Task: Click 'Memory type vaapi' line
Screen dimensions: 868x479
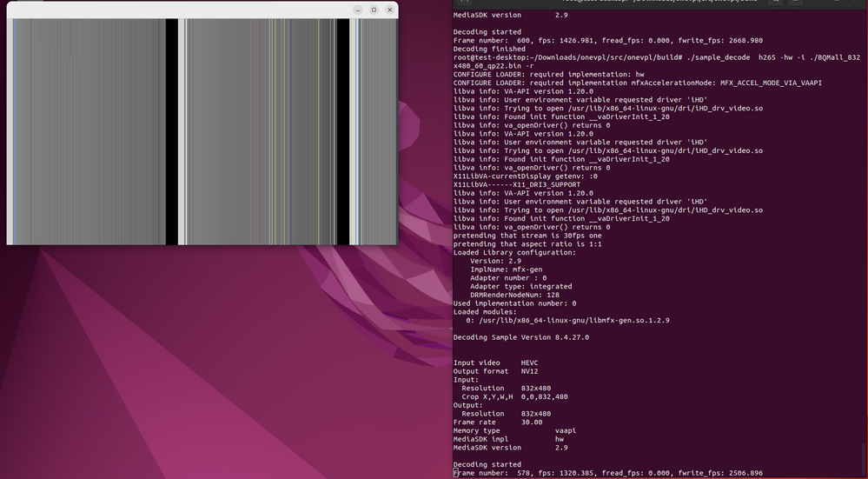Action: [x=515, y=430]
